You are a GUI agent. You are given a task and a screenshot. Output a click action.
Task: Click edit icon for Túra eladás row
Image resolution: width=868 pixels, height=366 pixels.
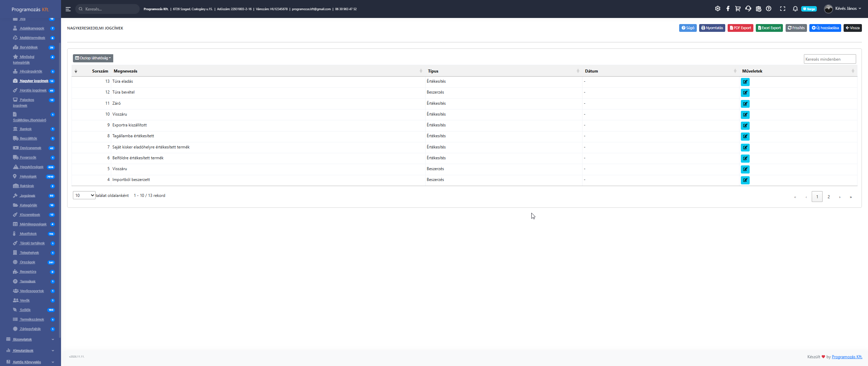745,82
